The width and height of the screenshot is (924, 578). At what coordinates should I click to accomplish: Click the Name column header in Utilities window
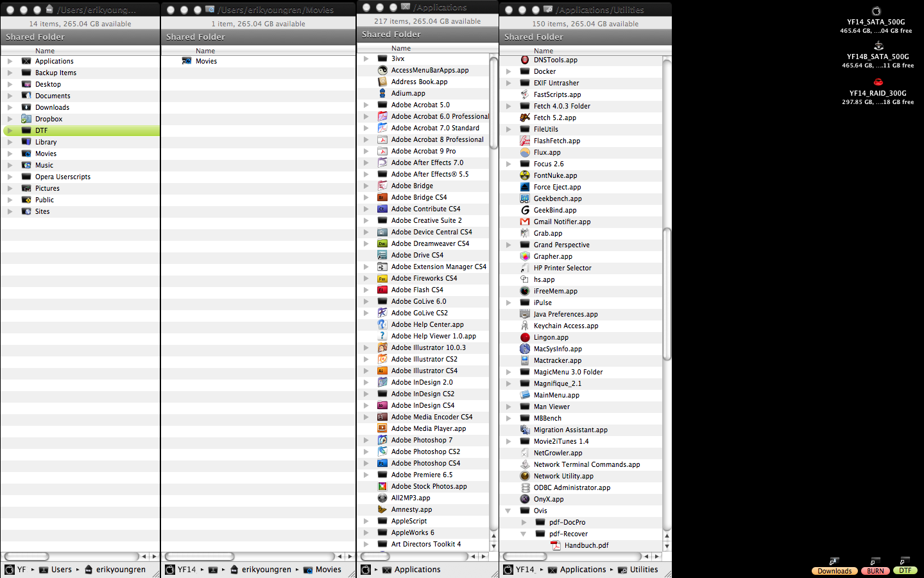tap(581, 51)
